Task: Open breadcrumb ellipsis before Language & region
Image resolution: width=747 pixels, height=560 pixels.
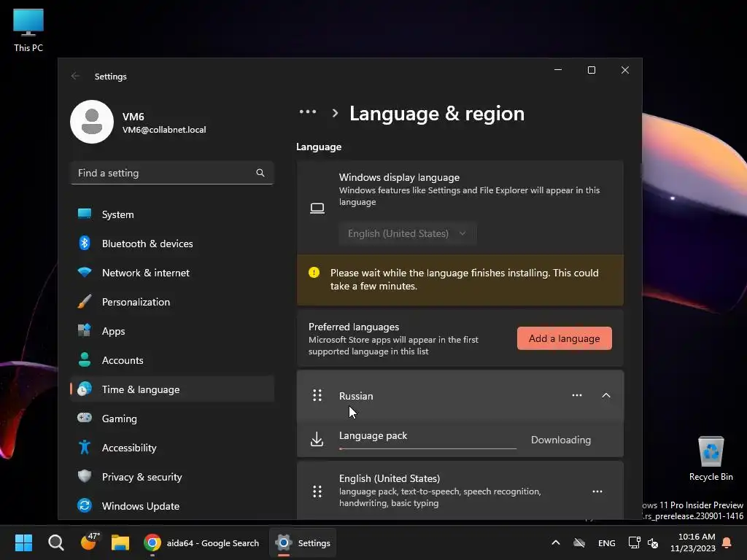Action: click(x=307, y=112)
